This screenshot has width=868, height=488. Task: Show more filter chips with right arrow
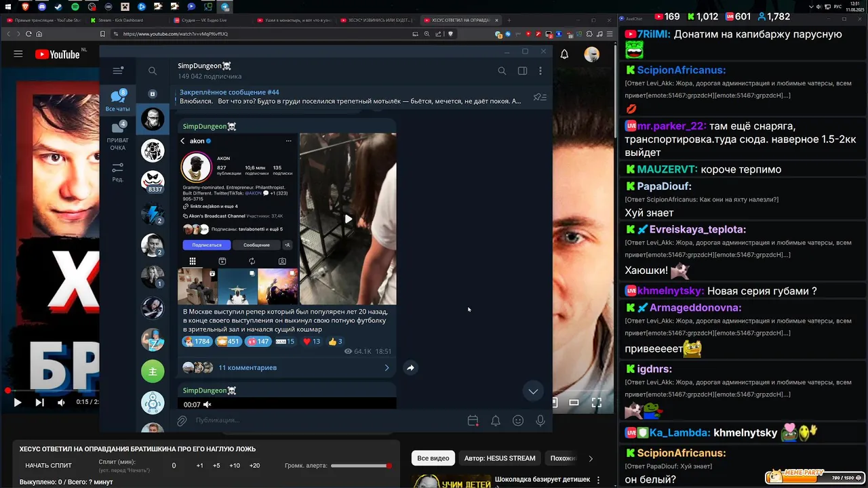point(591,459)
